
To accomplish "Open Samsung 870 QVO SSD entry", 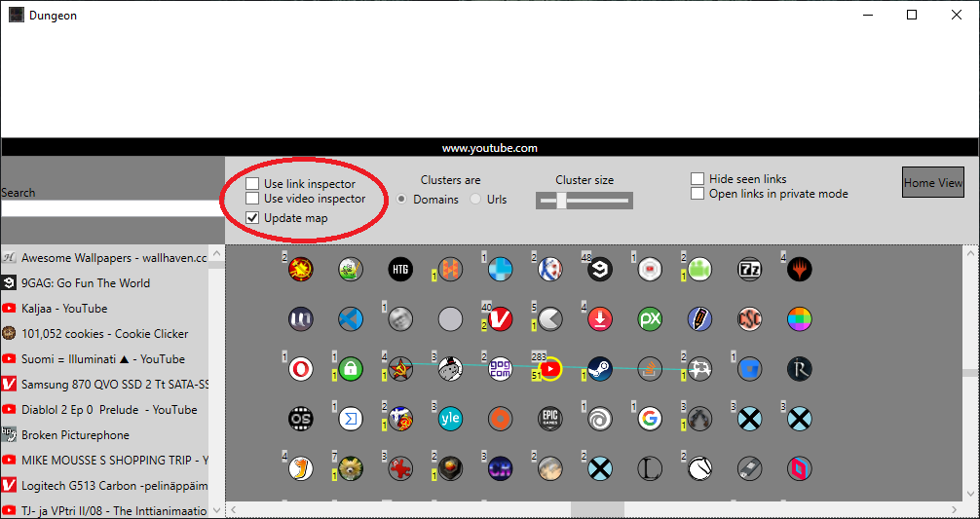I will (x=105, y=384).
